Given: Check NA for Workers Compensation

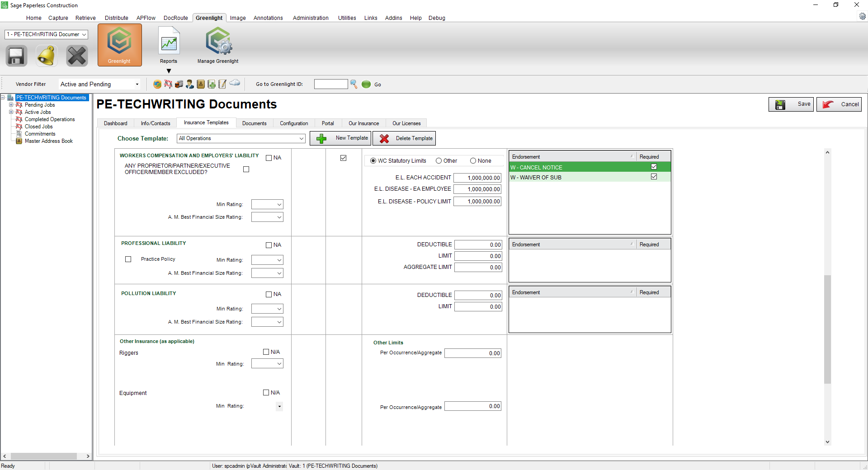Looking at the screenshot, I should [269, 158].
